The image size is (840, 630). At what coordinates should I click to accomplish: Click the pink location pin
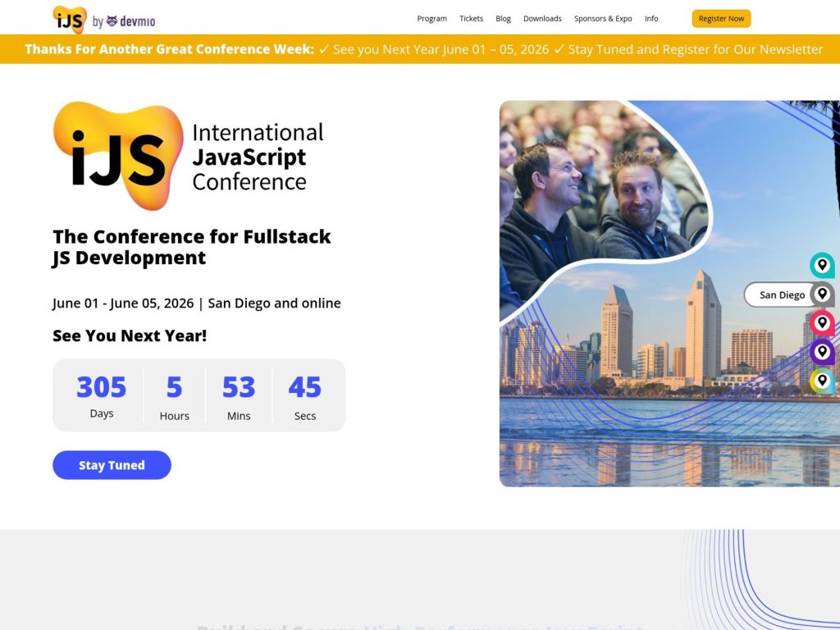822,322
